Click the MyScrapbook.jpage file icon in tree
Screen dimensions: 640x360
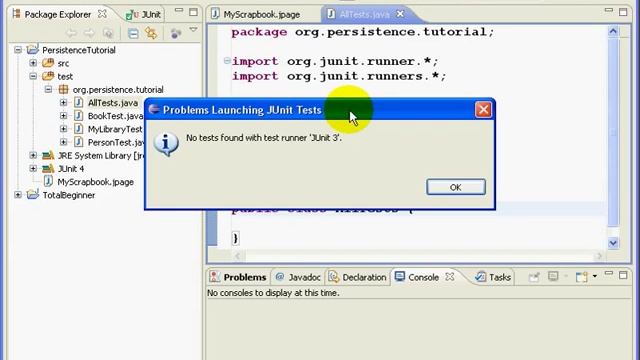coord(48,181)
